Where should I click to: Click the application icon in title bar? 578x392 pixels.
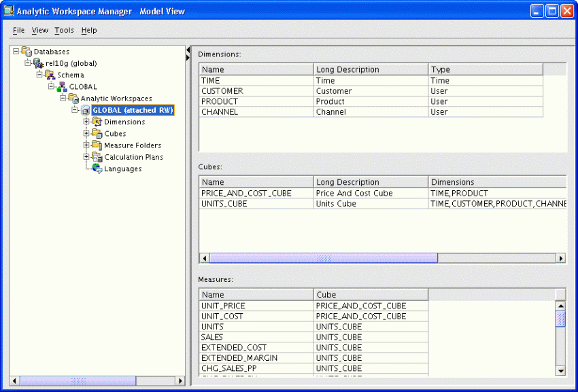[x=9, y=11]
